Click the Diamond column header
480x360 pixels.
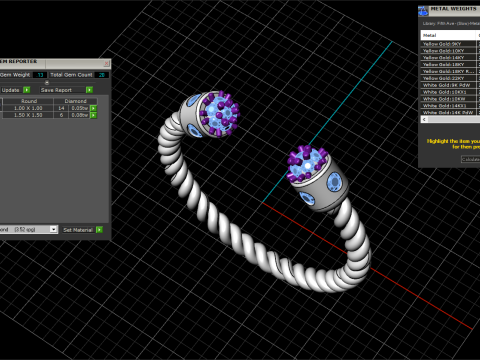pos(75,101)
